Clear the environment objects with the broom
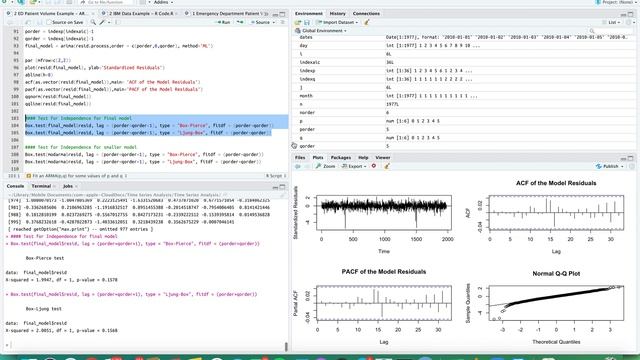 click(367, 22)
